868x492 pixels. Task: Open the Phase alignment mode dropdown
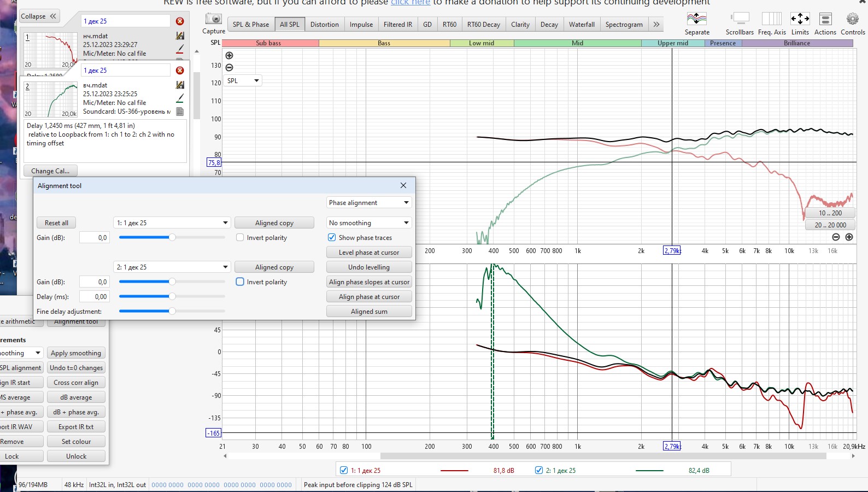(x=369, y=203)
